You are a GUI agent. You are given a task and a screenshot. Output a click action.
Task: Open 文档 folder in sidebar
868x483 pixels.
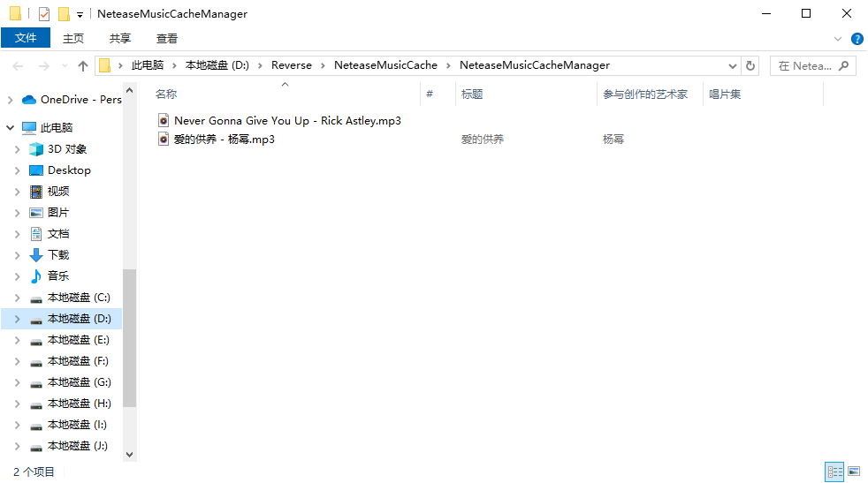coord(58,234)
